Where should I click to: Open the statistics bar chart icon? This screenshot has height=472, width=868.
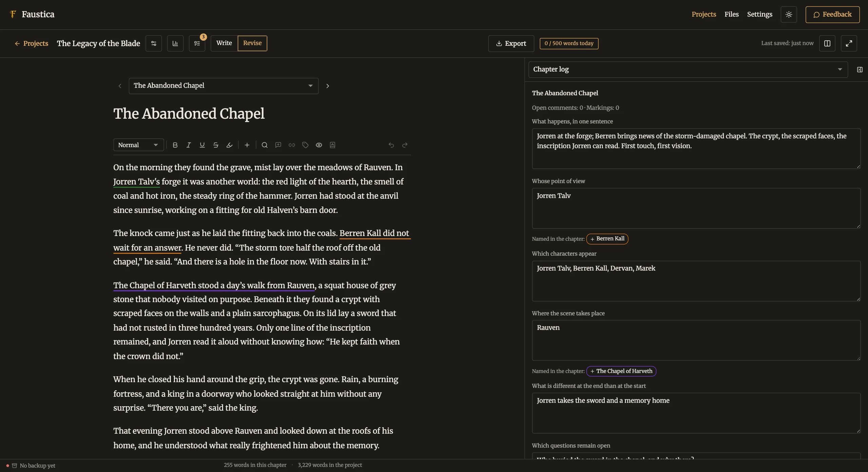(x=175, y=43)
